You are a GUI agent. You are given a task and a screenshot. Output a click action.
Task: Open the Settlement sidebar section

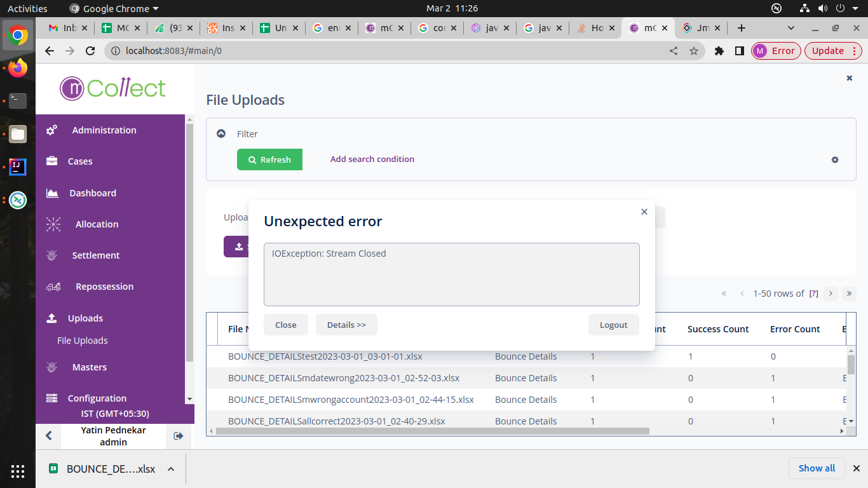[96, 255]
